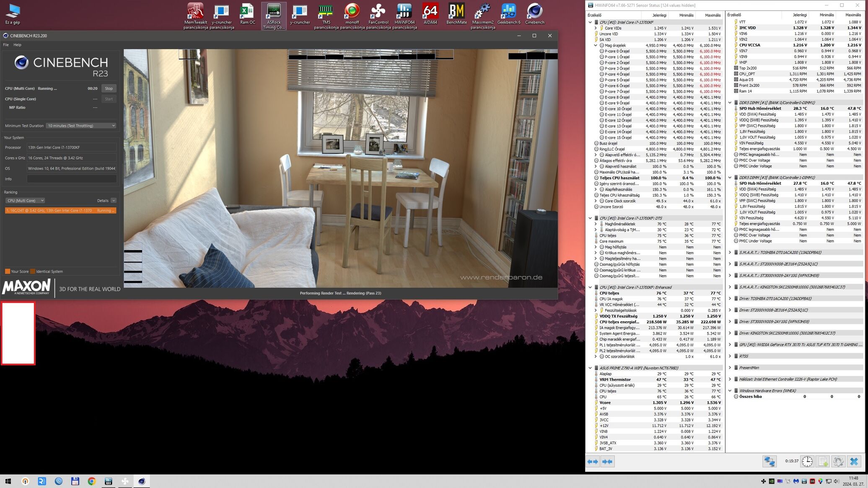Click HWiNFO shrink columns arrows button
Screen dimensions: 868x488
pyautogui.click(x=607, y=461)
